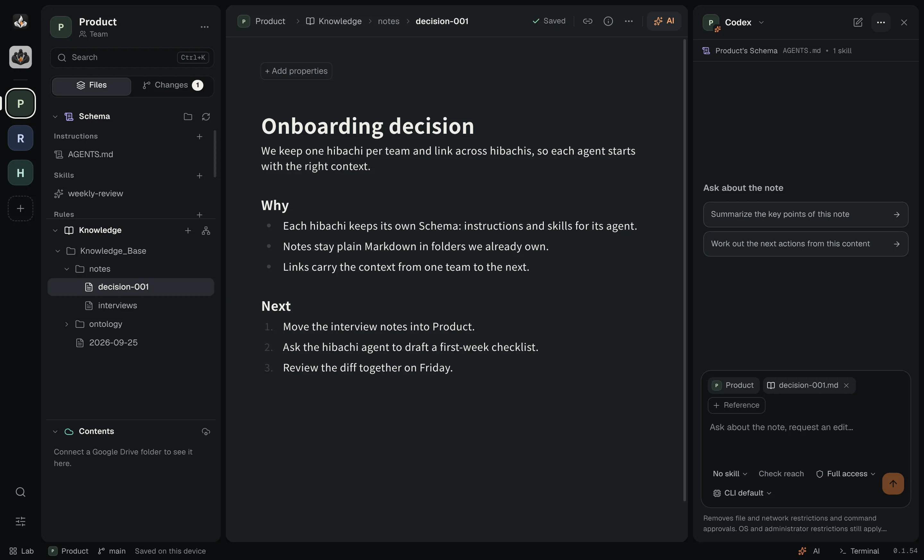Open the No skill dropdown

730,474
